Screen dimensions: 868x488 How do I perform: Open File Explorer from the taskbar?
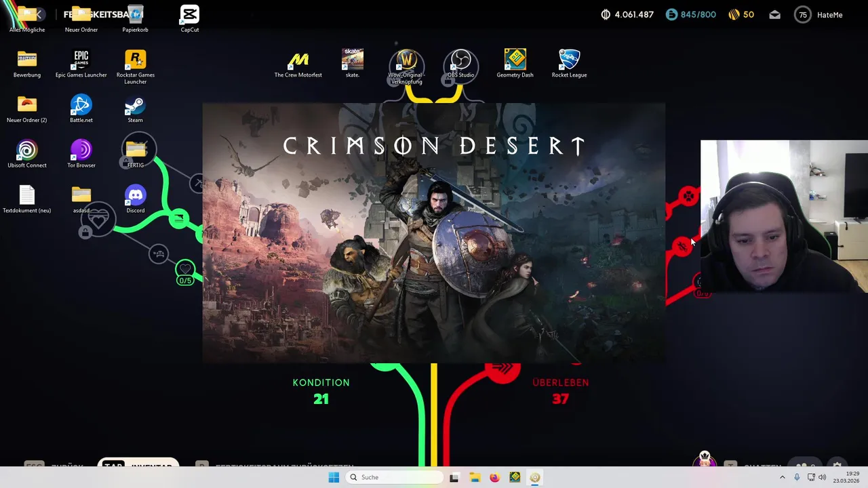(x=475, y=477)
